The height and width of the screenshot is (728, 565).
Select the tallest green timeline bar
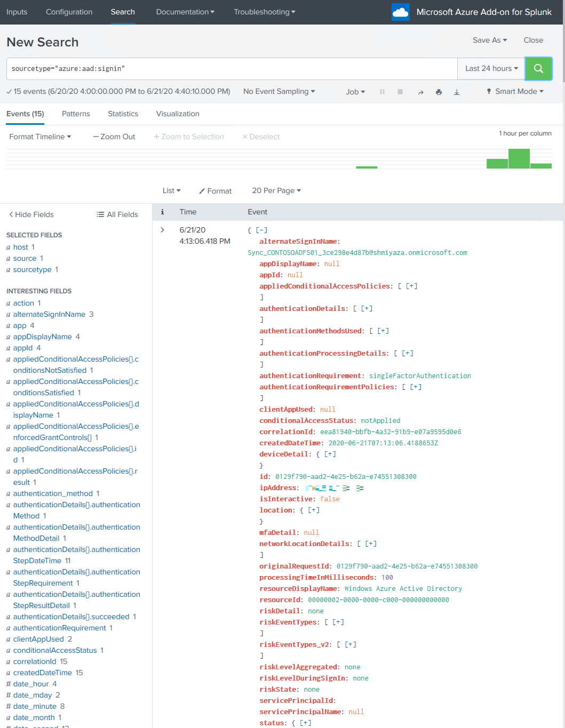(520, 158)
